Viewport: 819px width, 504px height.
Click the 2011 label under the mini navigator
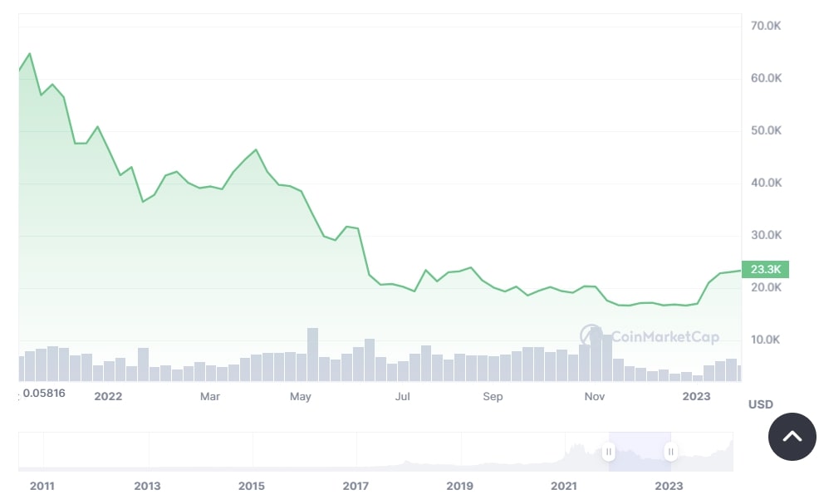[x=42, y=486]
